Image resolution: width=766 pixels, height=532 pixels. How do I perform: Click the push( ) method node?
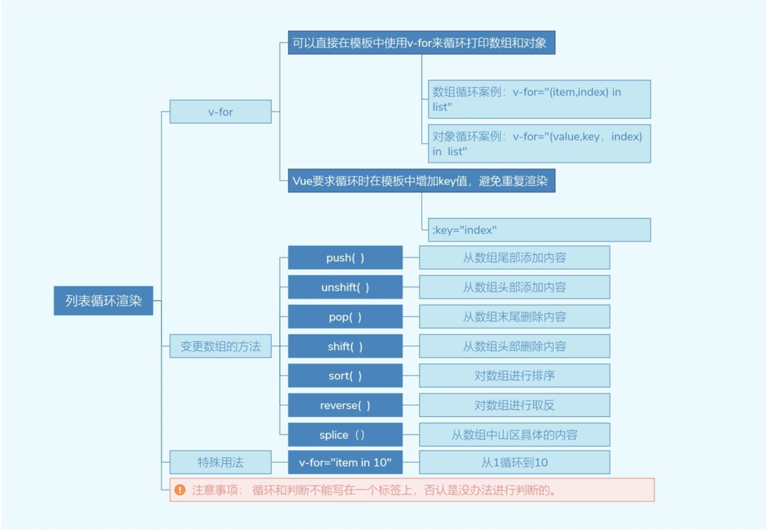345,258
